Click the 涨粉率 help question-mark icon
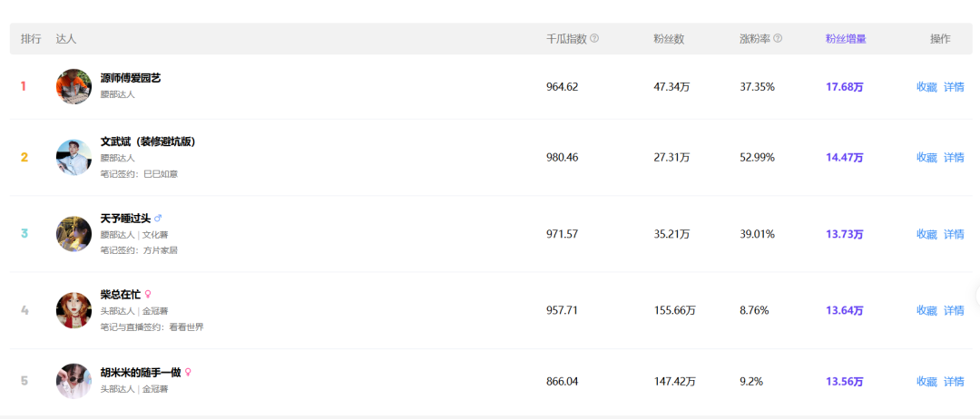 point(778,39)
